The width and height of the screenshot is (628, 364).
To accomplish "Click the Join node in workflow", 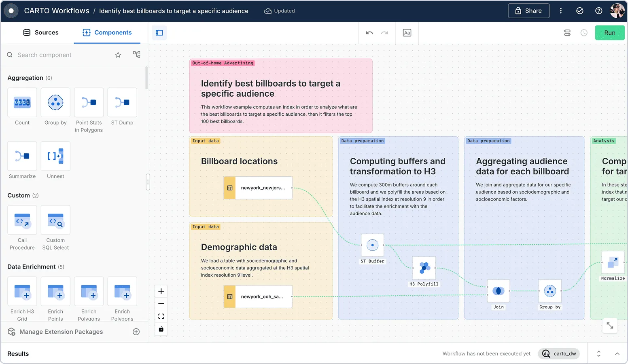I will [x=498, y=291].
